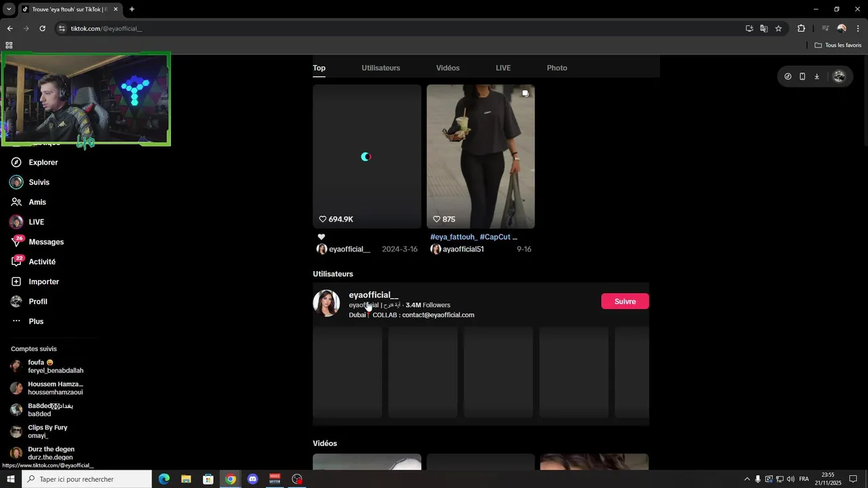Screen dimensions: 868x488
Task: Switch to the Vidéos tab
Action: pos(448,68)
